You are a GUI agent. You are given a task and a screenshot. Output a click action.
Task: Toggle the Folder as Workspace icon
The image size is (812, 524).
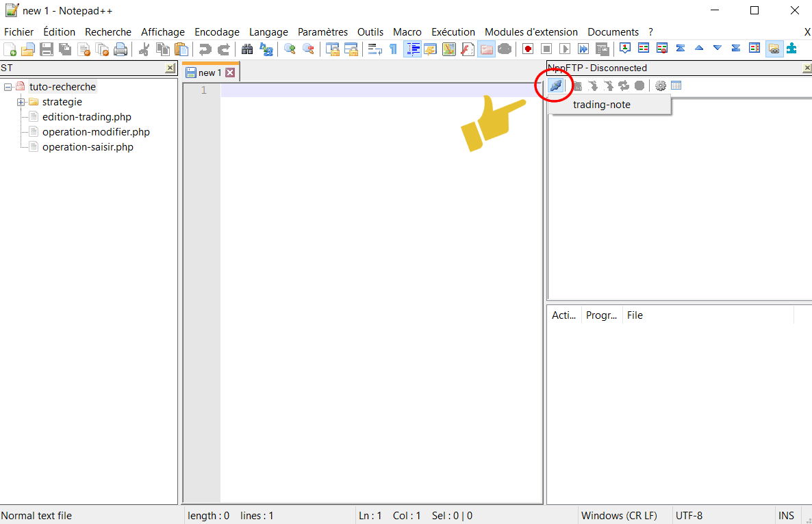point(486,49)
